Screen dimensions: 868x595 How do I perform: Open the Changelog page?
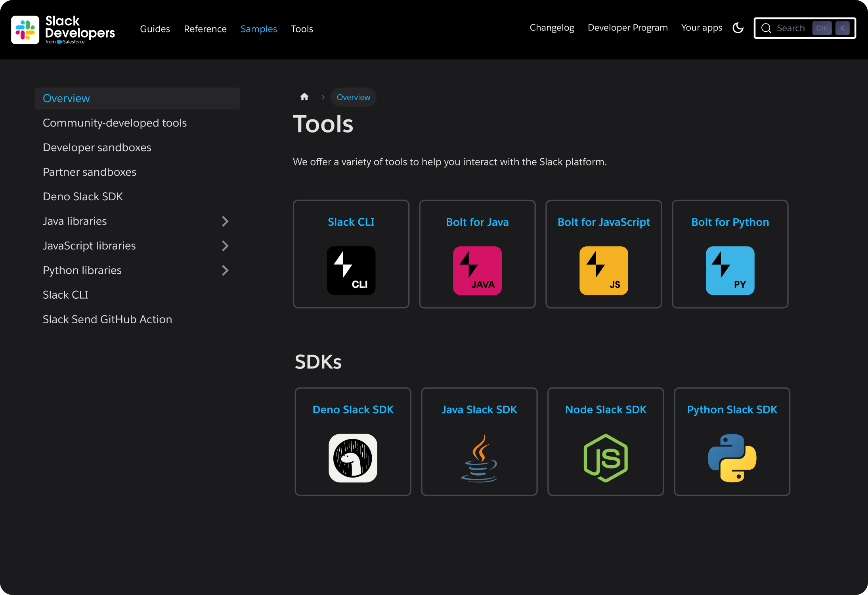[x=552, y=28]
